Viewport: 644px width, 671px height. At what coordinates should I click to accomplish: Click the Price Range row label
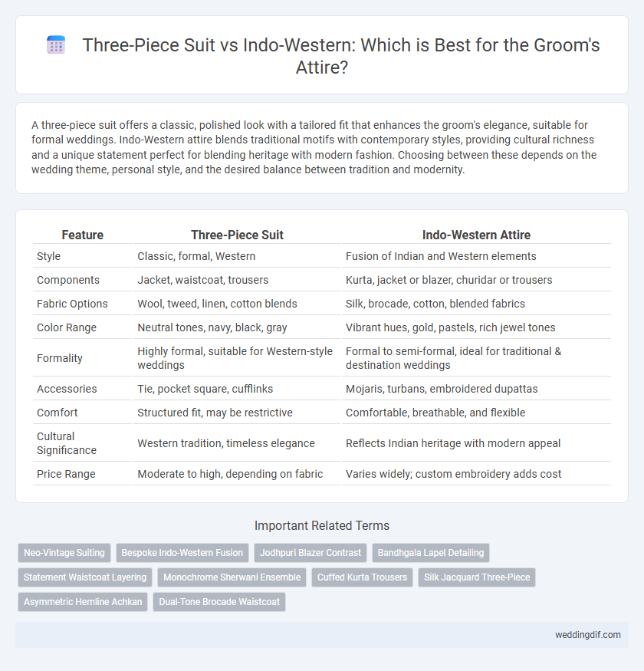(x=66, y=474)
